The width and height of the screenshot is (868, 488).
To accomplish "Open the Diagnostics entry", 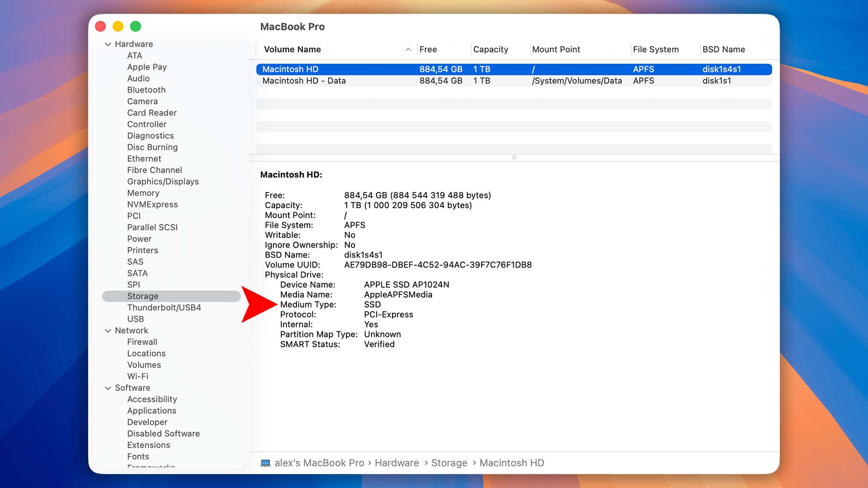I will (150, 136).
